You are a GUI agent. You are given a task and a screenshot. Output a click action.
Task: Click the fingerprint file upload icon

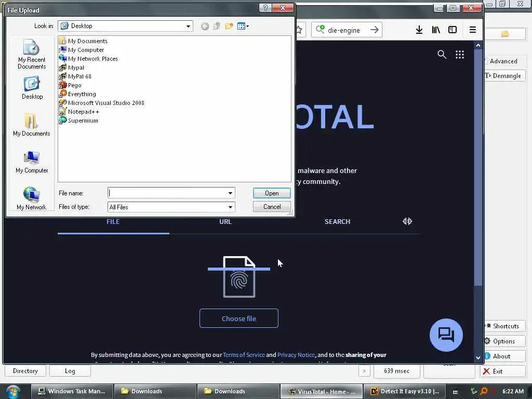coord(239,277)
